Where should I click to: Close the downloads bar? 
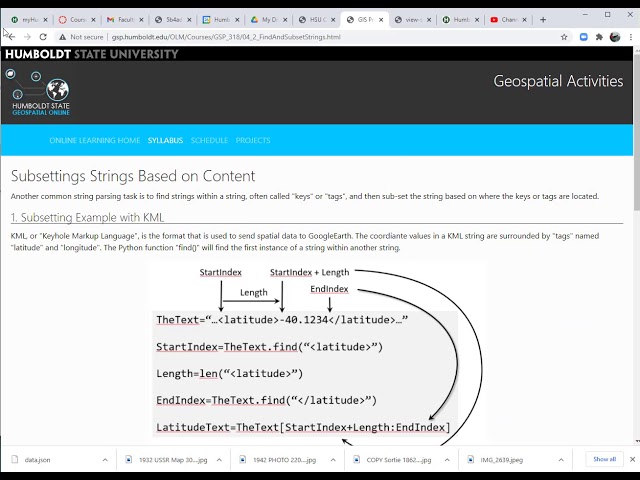click(632, 459)
